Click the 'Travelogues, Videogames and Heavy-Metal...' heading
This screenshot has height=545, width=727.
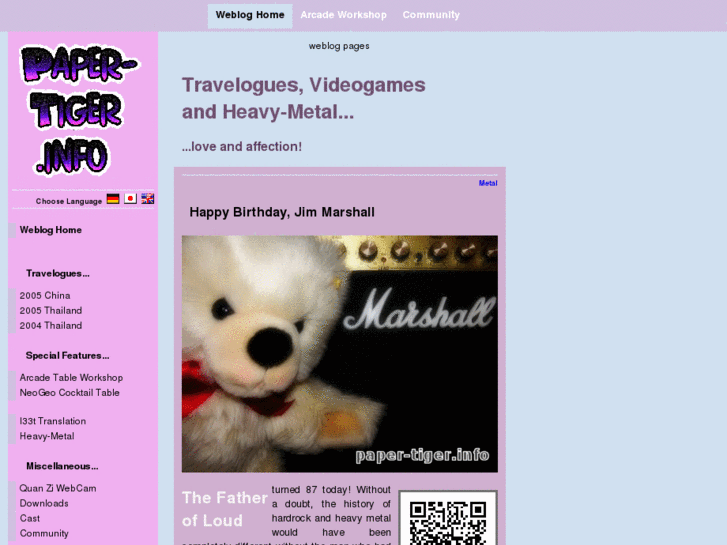(304, 98)
